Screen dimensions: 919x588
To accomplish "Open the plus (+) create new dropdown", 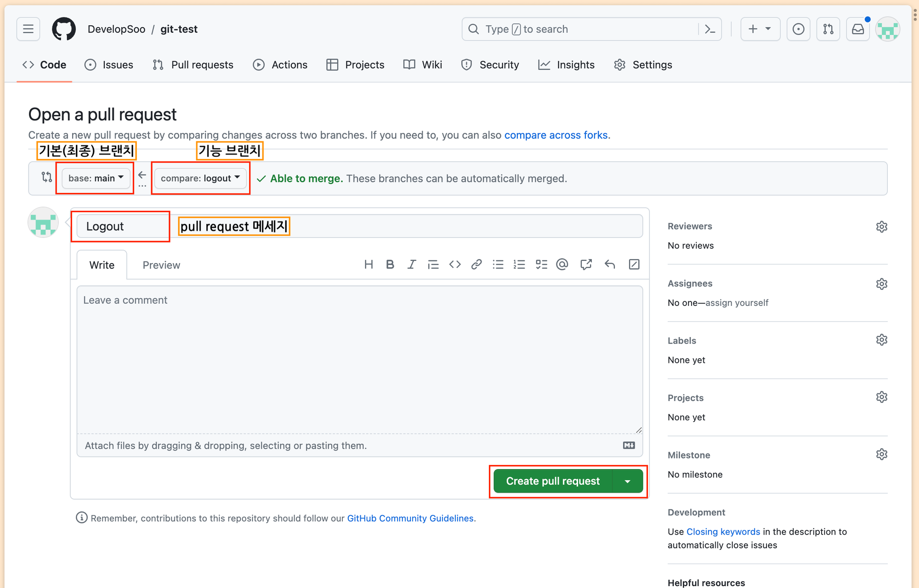I will pos(760,28).
